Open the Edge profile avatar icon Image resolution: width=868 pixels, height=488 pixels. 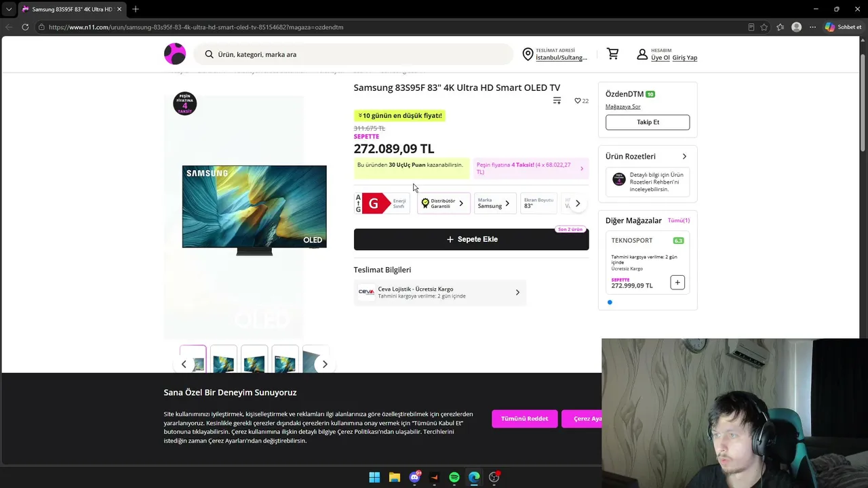(797, 27)
